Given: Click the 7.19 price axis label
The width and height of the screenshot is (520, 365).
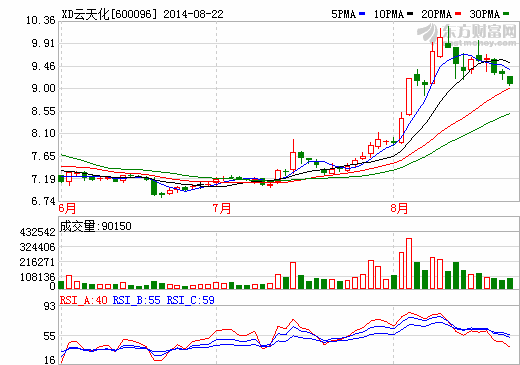Looking at the screenshot, I should pos(43,179).
